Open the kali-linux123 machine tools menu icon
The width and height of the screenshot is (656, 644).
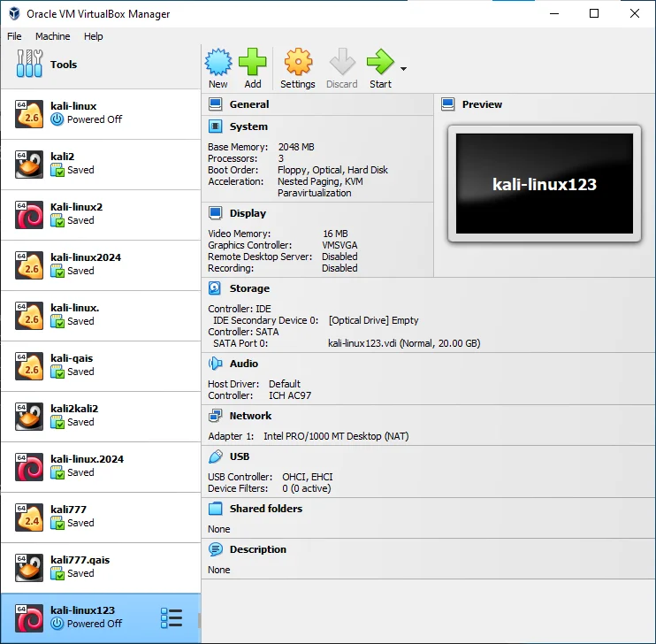172,618
